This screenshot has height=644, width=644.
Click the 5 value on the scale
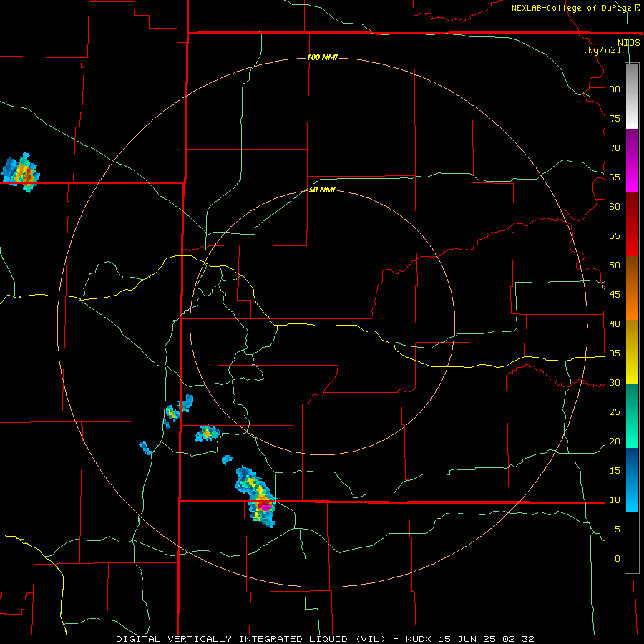coord(618,530)
